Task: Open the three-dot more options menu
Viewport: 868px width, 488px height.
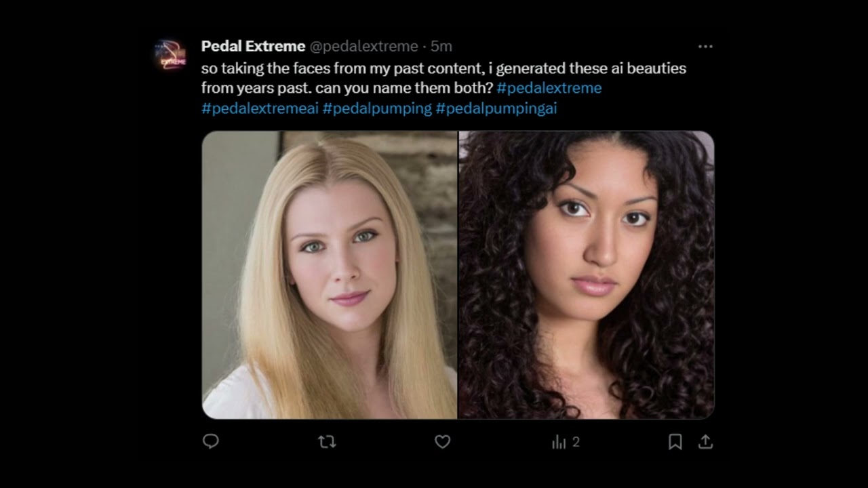Action: 705,46
